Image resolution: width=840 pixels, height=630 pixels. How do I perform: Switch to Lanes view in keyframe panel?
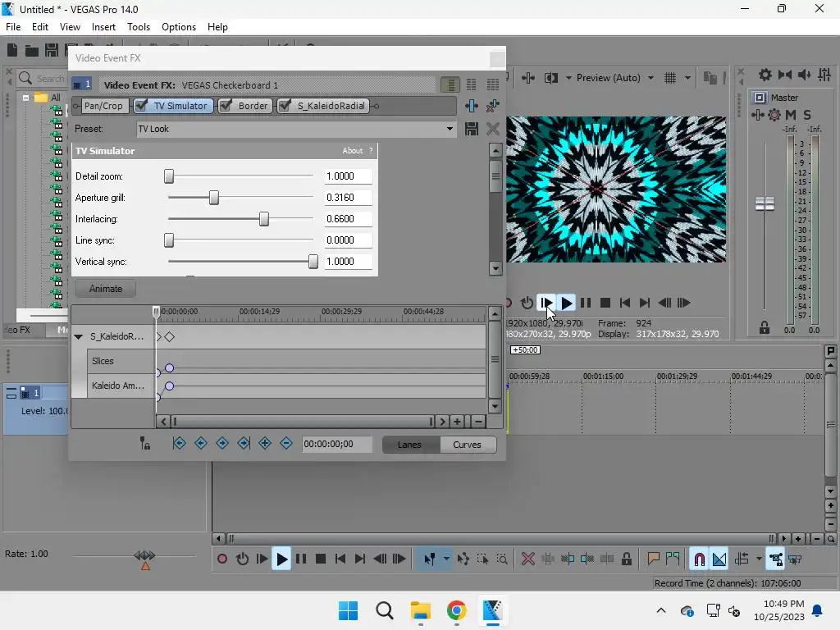point(410,445)
